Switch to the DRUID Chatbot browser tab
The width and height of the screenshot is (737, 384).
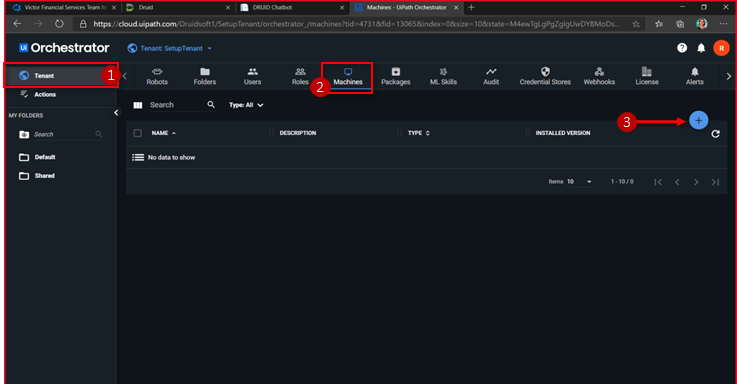tap(292, 8)
